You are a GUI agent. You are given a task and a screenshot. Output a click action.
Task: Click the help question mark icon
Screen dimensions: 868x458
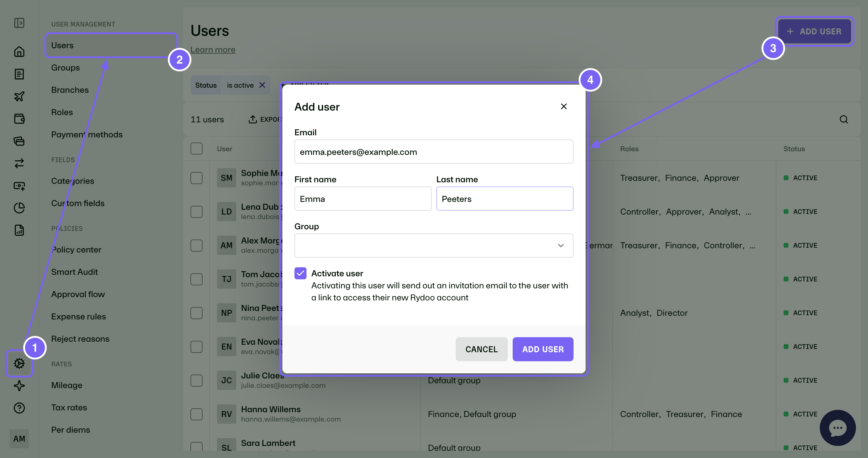[19, 408]
